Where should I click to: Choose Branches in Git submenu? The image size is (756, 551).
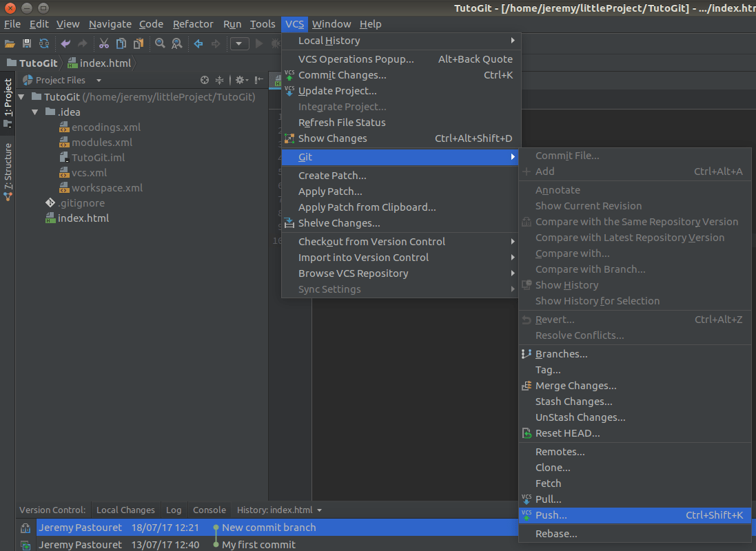pyautogui.click(x=635, y=354)
